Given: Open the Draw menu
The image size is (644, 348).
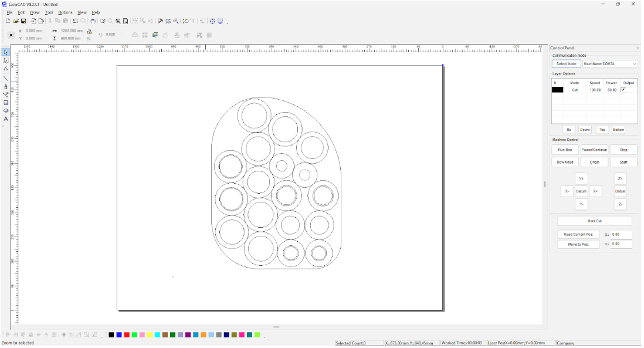Looking at the screenshot, I should 35,12.
